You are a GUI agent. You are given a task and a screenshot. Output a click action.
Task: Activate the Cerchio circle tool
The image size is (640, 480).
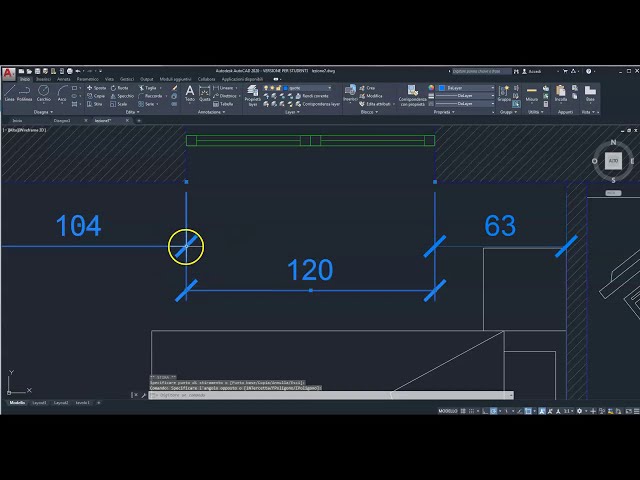44,93
